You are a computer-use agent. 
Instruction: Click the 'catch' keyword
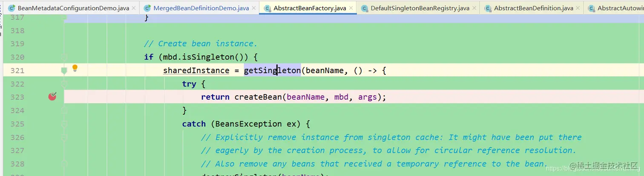(194, 124)
